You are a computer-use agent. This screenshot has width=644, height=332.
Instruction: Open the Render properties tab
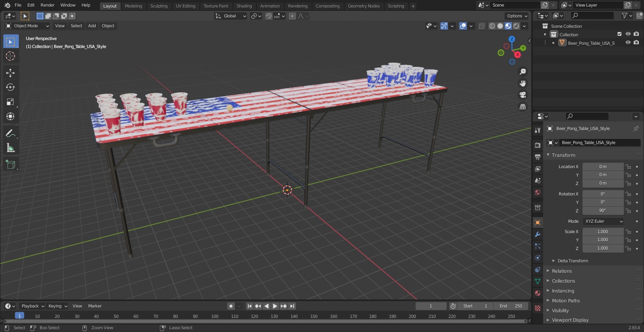pyautogui.click(x=537, y=145)
